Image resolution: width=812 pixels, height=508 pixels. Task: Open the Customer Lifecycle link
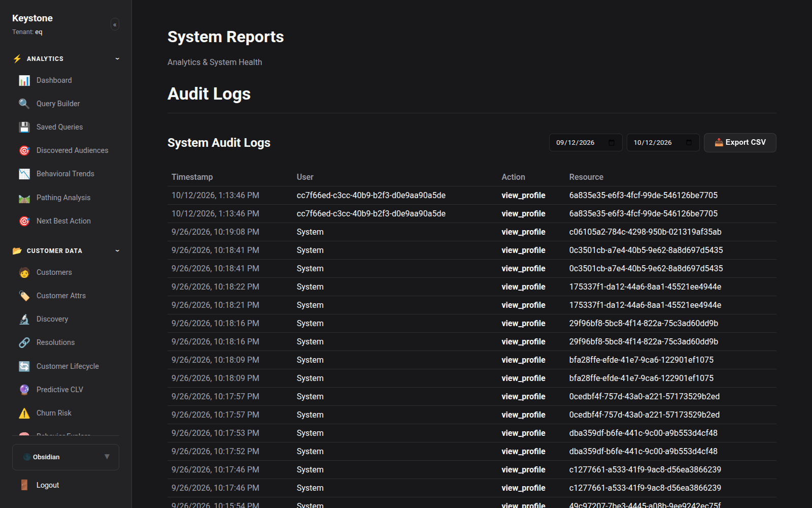point(67,366)
